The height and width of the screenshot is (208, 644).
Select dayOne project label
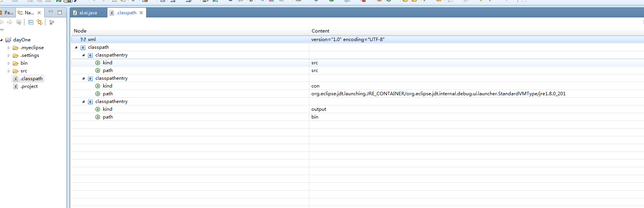coord(22,40)
